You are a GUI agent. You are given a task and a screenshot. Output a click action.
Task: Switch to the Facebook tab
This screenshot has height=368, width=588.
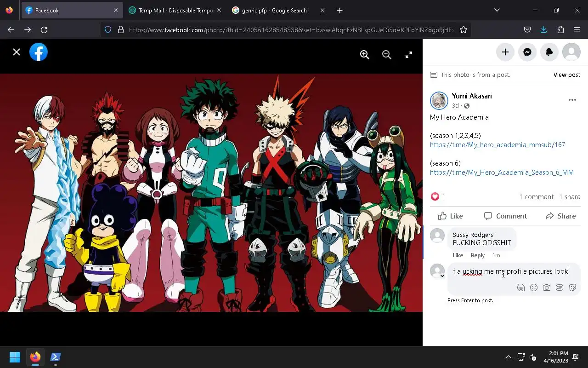(x=72, y=10)
